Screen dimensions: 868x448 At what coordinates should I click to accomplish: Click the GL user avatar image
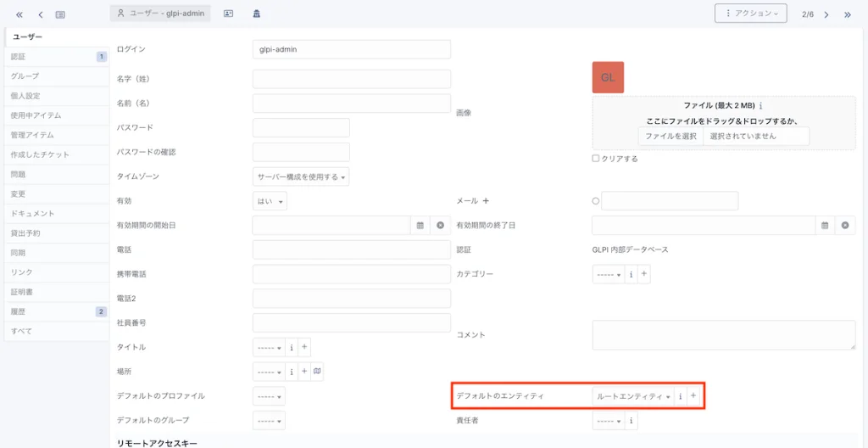pyautogui.click(x=608, y=77)
